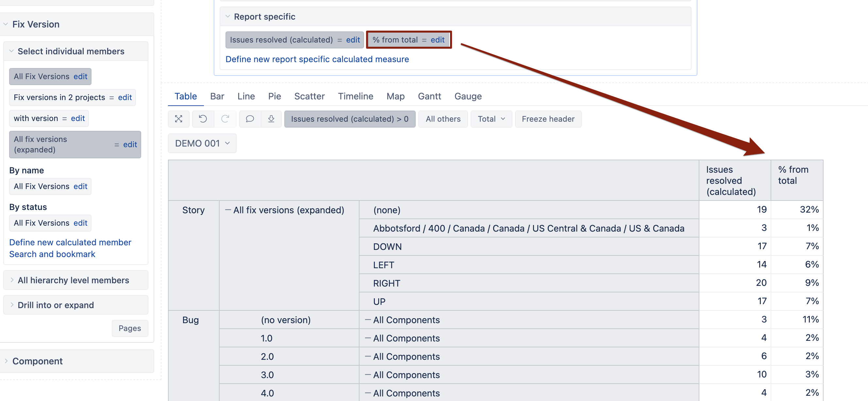
Task: Collapse the Report specific section
Action: pos(228,16)
